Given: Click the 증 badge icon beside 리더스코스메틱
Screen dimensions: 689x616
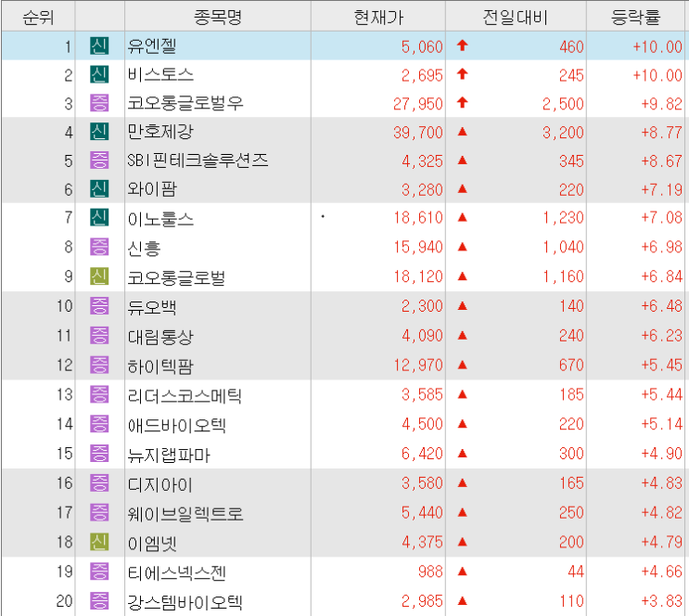Looking at the screenshot, I should (x=99, y=394).
